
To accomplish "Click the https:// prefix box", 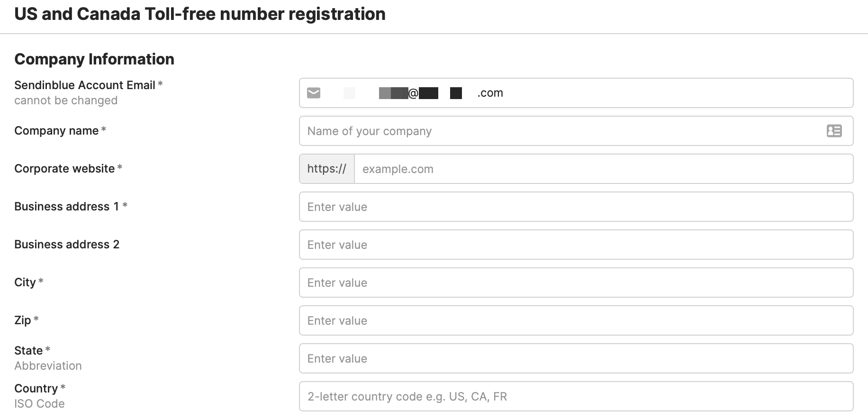I will pos(327,169).
